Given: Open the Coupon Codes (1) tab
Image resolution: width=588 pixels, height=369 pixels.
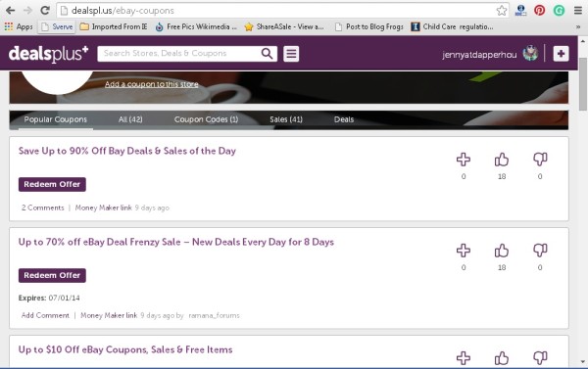Looking at the screenshot, I should tap(206, 119).
